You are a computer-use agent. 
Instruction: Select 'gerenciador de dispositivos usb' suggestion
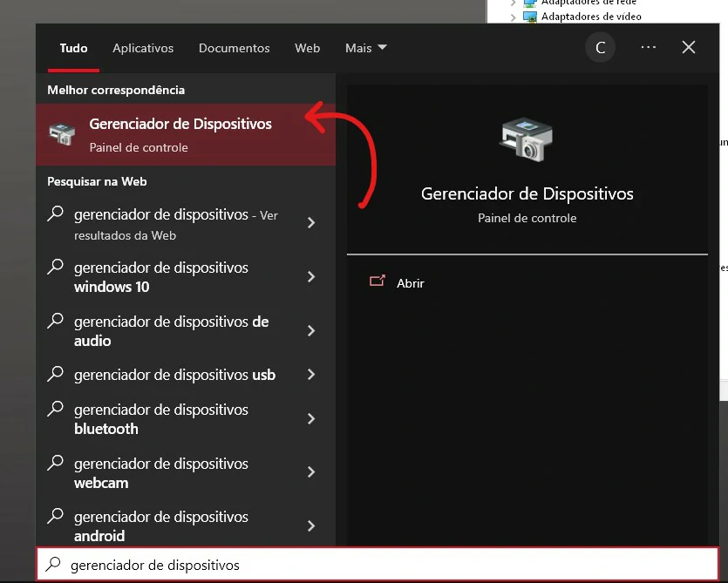pos(174,375)
